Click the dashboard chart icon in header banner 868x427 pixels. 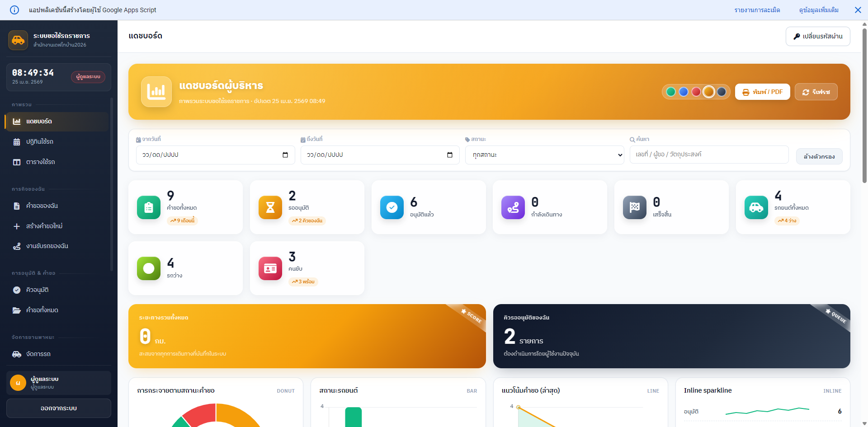[x=156, y=92]
